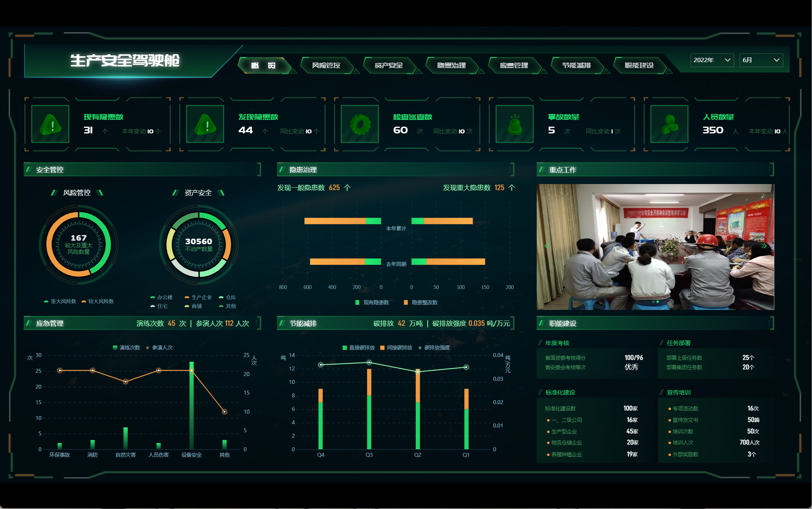Open the 隐患治理 navigation tab
This screenshot has height=509, width=812.
(451, 65)
